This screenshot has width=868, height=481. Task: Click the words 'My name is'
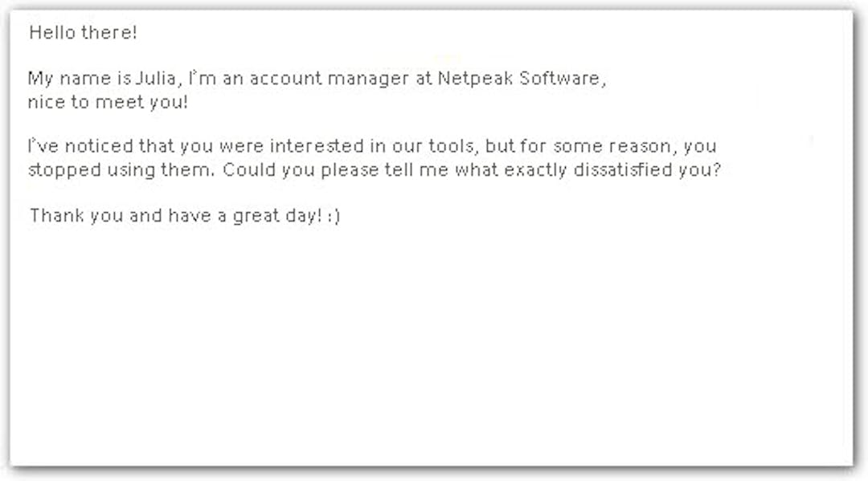pyautogui.click(x=80, y=78)
